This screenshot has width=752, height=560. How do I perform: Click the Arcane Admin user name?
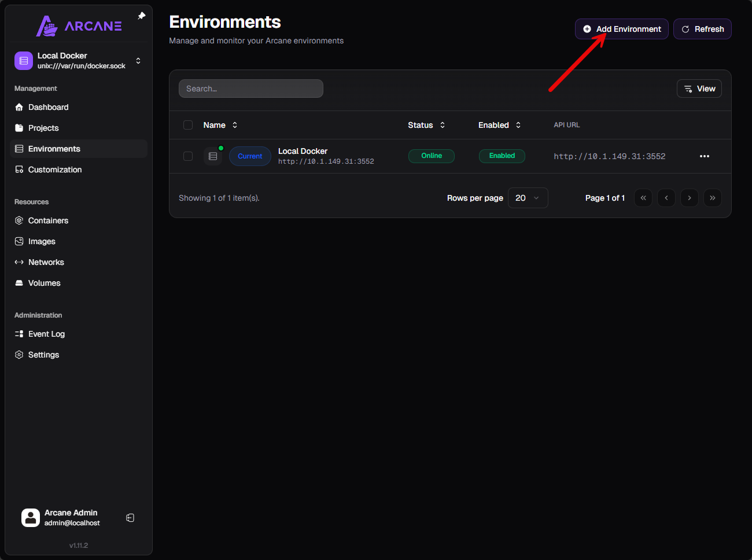71,513
